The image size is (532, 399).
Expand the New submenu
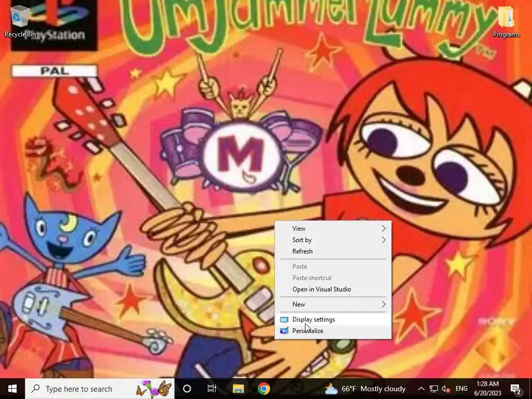click(333, 304)
